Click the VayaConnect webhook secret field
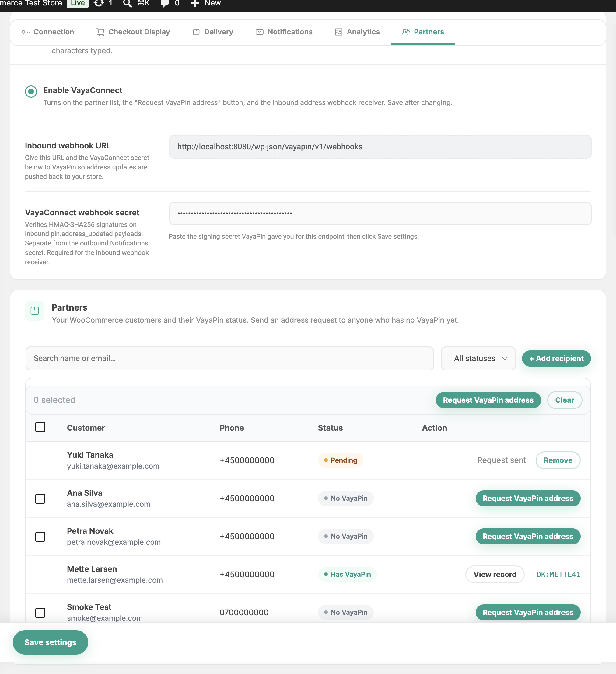 tap(380, 213)
